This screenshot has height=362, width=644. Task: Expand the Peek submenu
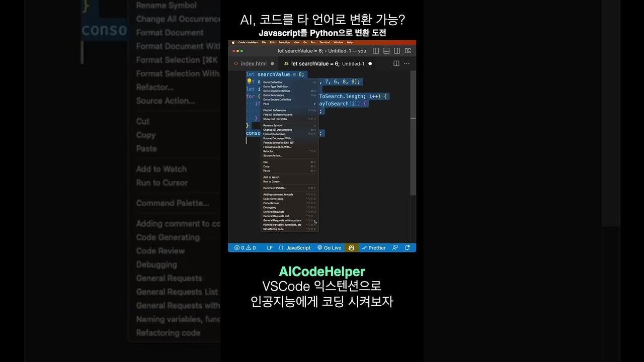pyautogui.click(x=289, y=104)
